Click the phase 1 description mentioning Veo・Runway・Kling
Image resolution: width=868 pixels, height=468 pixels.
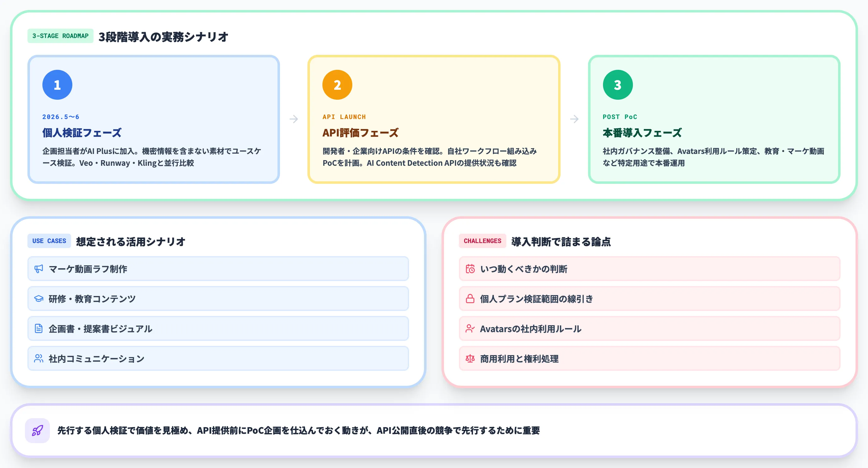[x=152, y=157]
